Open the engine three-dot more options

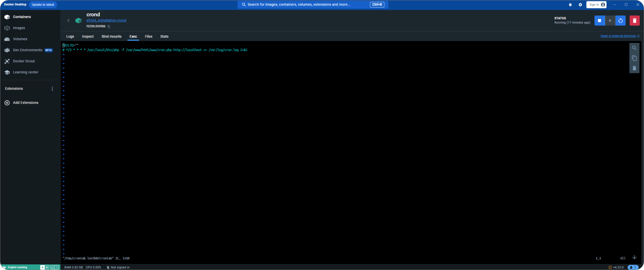57,267
